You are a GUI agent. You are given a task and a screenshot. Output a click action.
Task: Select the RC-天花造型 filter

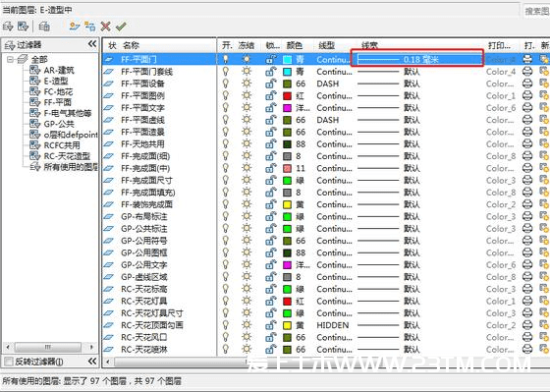click(x=67, y=156)
